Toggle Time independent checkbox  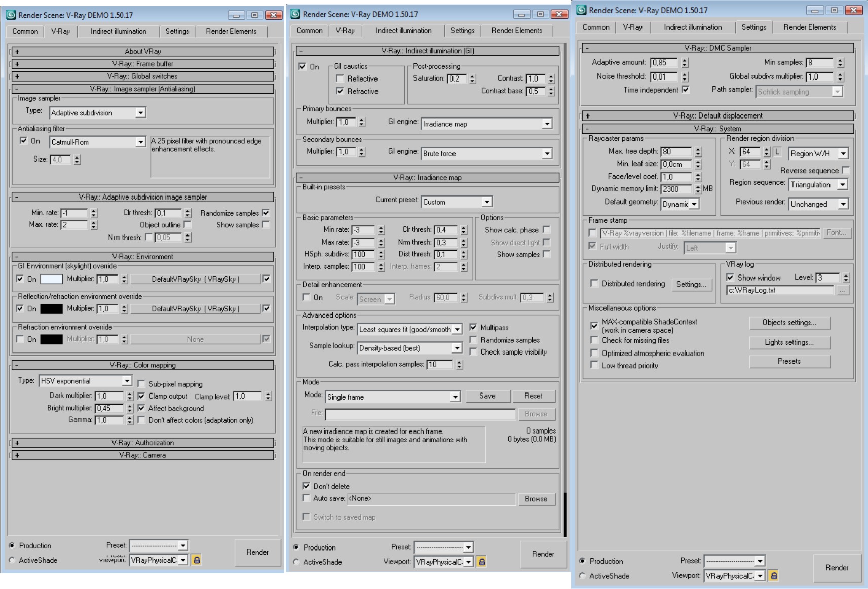coord(686,90)
